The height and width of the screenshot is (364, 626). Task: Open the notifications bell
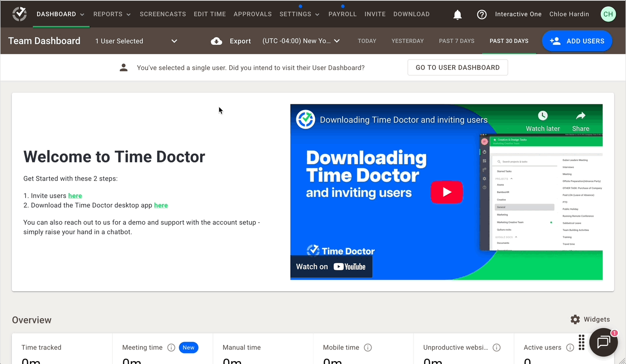457,14
